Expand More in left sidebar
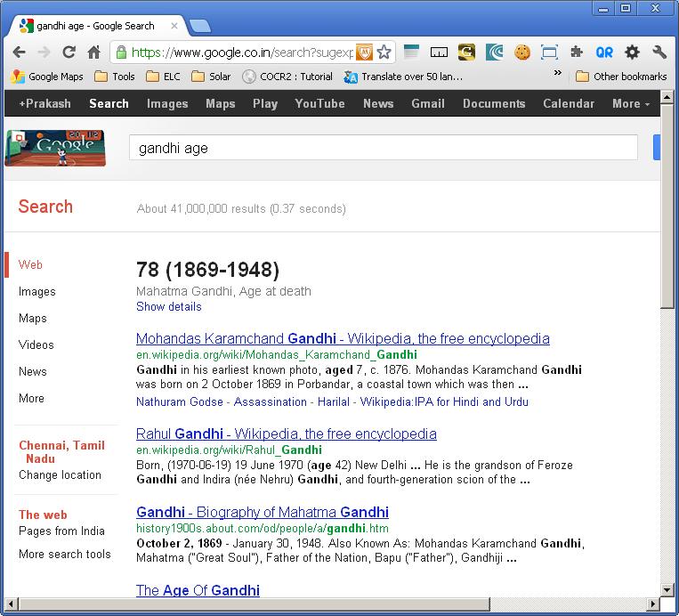679x616 pixels. pyautogui.click(x=32, y=398)
